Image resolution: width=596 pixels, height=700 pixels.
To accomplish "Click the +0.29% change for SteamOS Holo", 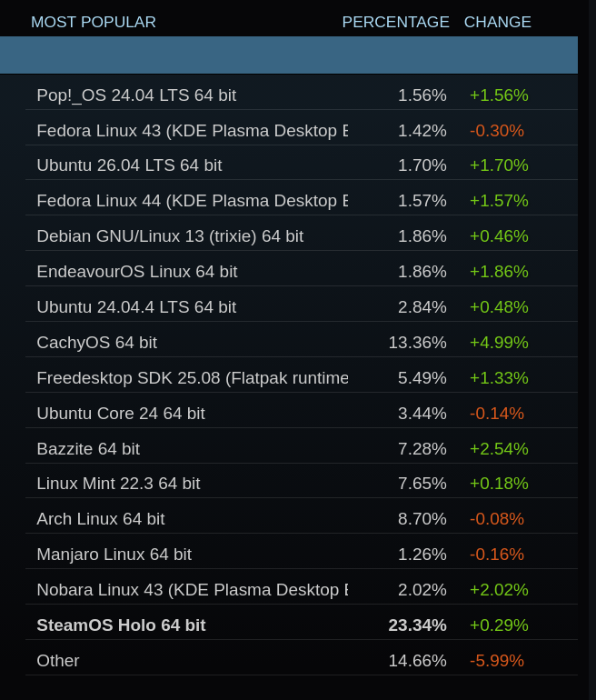I will pyautogui.click(x=499, y=625).
